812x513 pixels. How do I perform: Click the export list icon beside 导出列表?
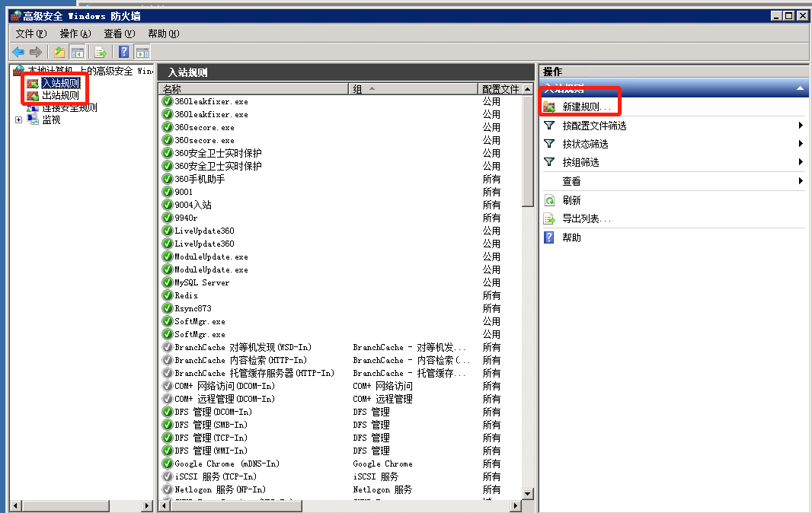point(550,218)
